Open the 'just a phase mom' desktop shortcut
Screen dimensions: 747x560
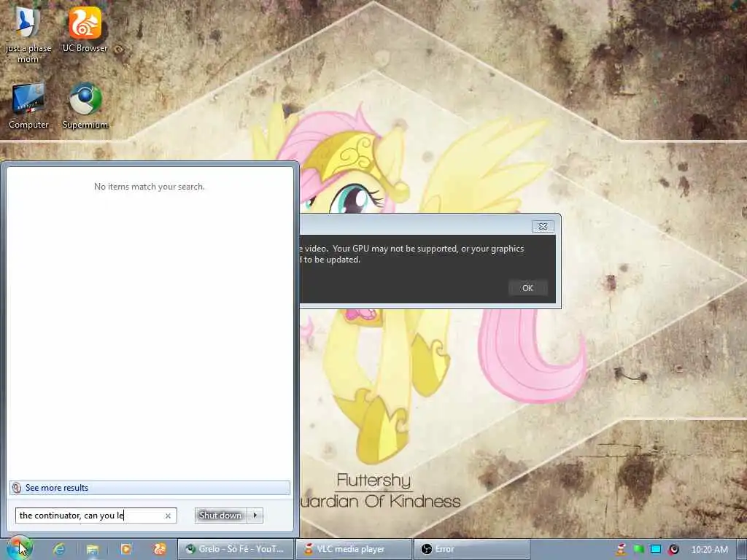pos(28,34)
